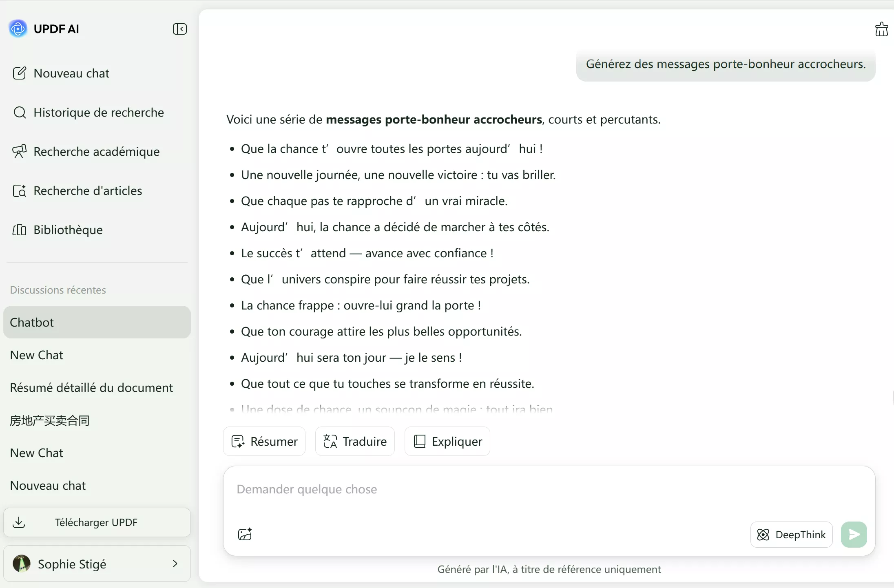Click the send message arrow button
This screenshot has width=894, height=588.
pos(854,534)
